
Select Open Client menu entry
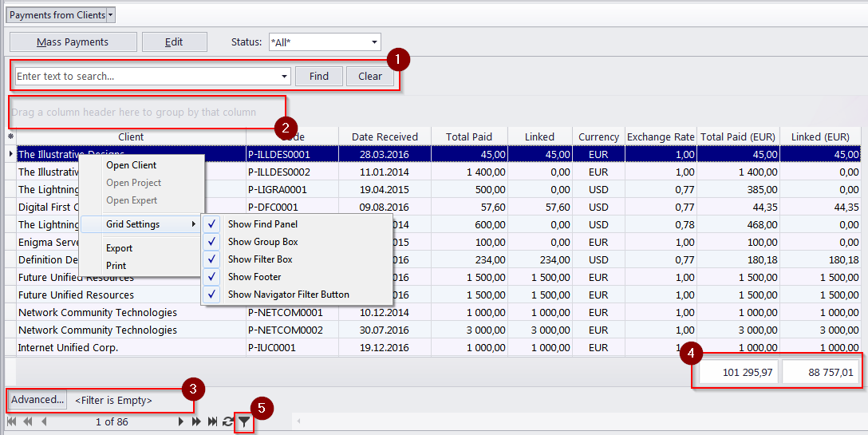131,165
